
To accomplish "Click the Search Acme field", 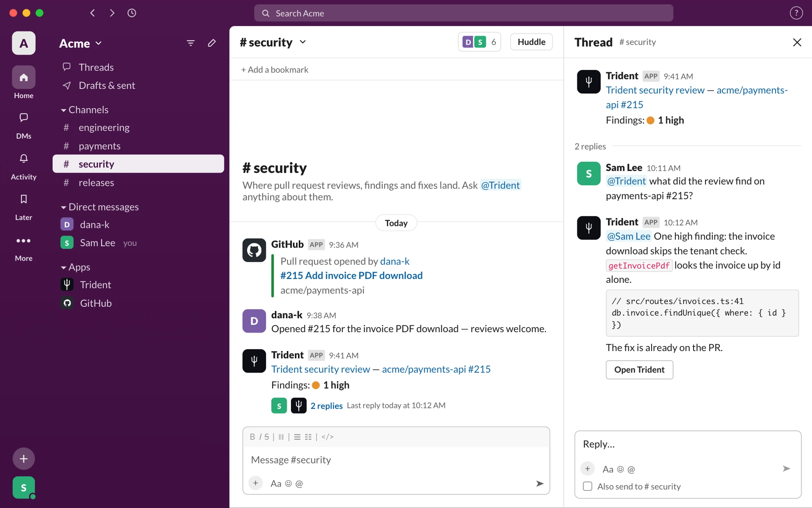I will point(464,13).
